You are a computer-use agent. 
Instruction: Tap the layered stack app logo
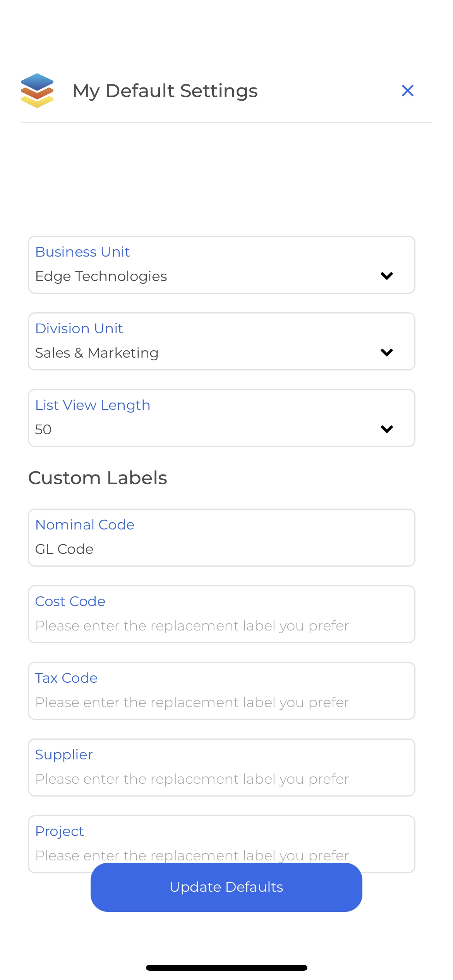pos(37,91)
